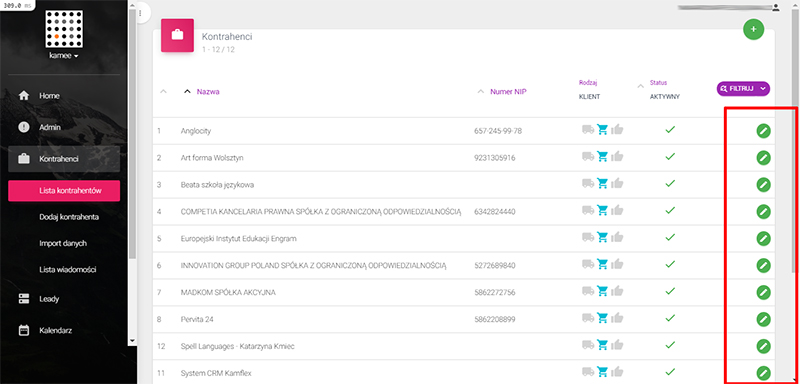The image size is (800, 384).
Task: Click pencil icon for INNOVATION GROUP POLAND
Action: click(x=763, y=266)
